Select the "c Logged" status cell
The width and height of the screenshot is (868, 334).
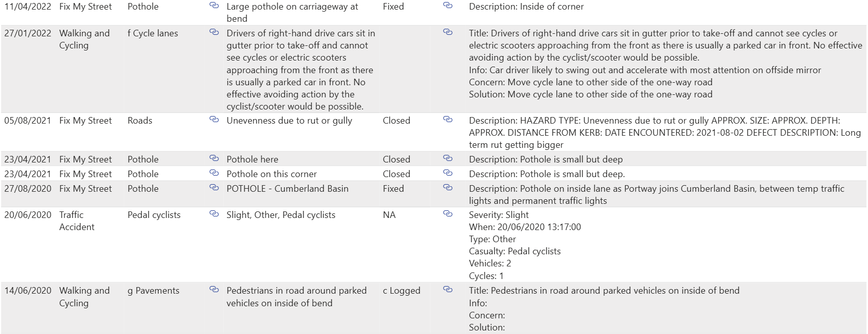tap(402, 291)
